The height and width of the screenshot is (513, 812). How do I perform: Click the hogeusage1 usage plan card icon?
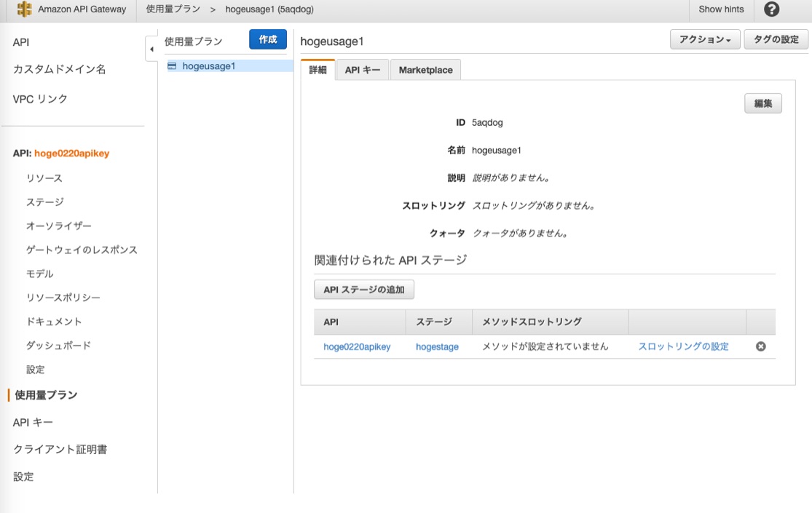point(172,65)
